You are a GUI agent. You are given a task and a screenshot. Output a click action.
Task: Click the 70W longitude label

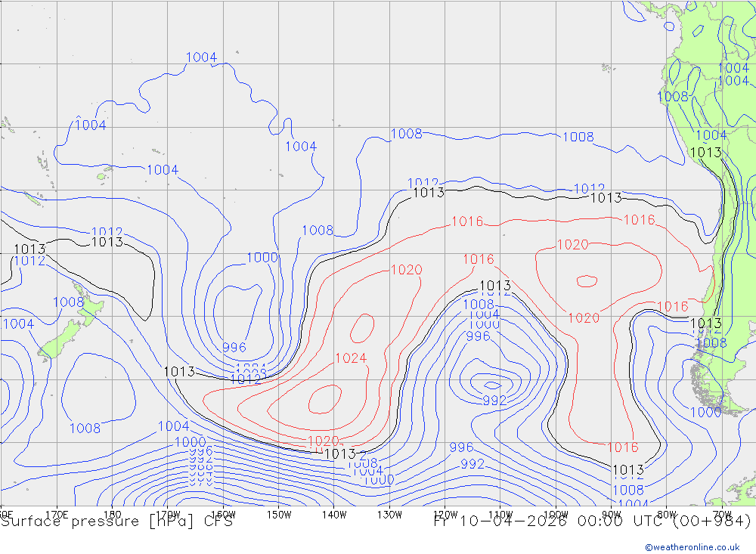tap(722, 515)
